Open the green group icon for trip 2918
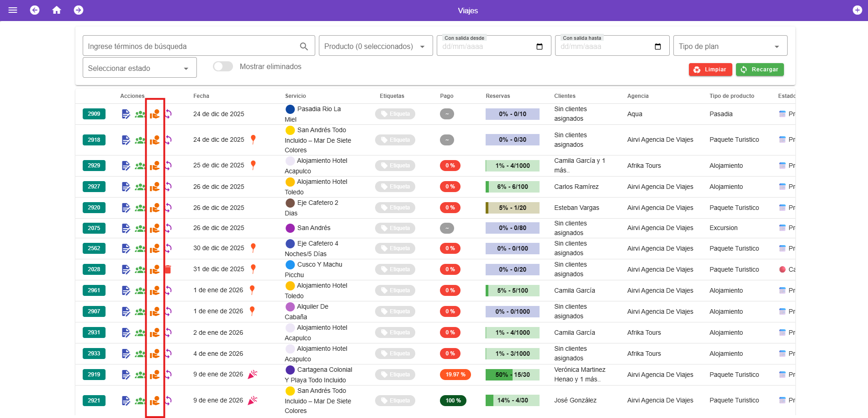Screen dimensions: 868x418 point(140,140)
